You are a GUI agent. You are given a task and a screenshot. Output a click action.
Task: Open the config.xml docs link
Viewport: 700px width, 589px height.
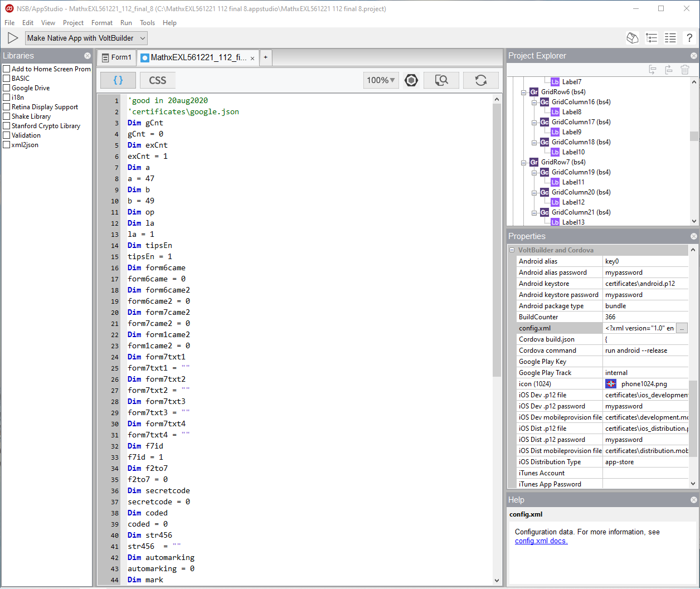[541, 541]
